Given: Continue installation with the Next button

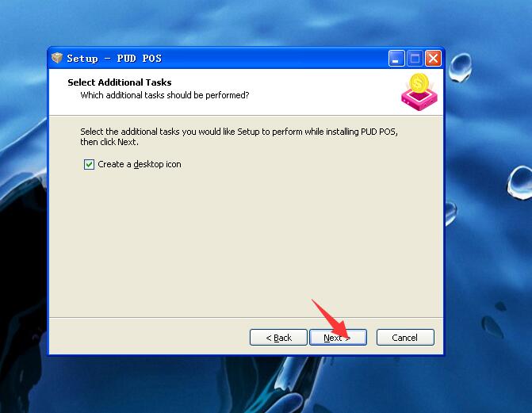Looking at the screenshot, I should pyautogui.click(x=338, y=338).
